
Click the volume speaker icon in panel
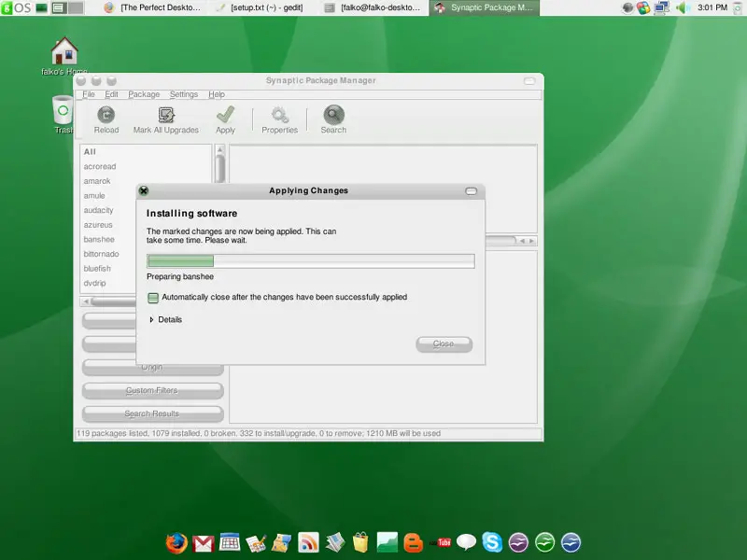coord(683,7)
